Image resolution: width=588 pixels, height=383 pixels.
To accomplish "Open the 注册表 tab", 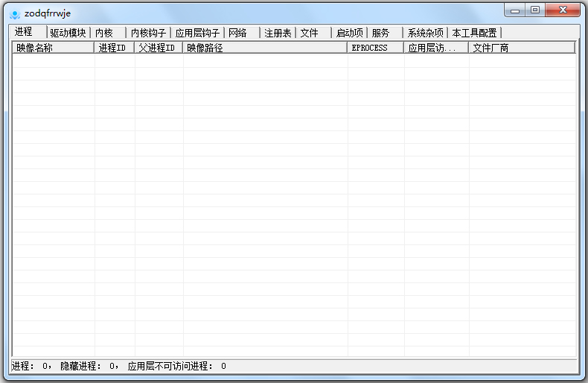I will point(278,33).
